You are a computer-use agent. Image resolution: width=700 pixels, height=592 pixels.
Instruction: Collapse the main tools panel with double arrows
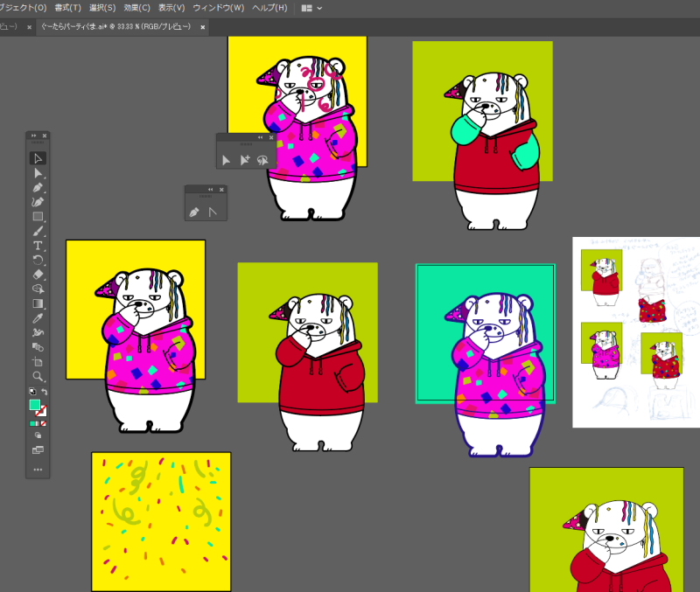click(x=33, y=136)
